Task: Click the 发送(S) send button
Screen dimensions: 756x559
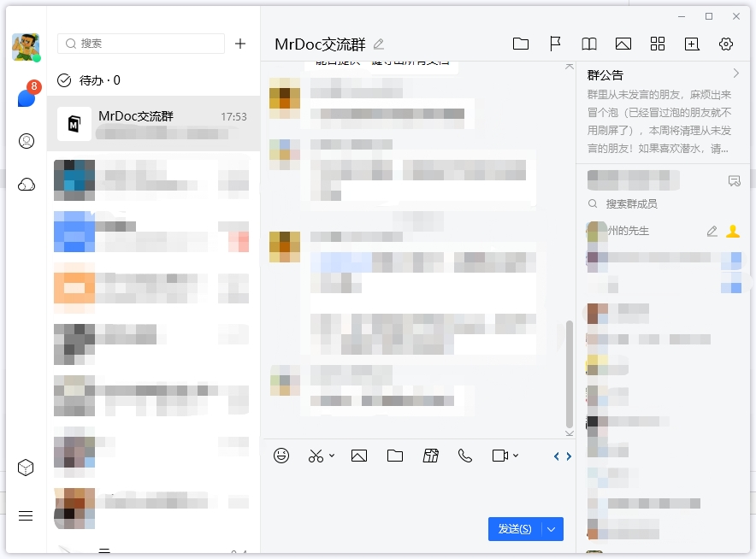Action: 514,529
